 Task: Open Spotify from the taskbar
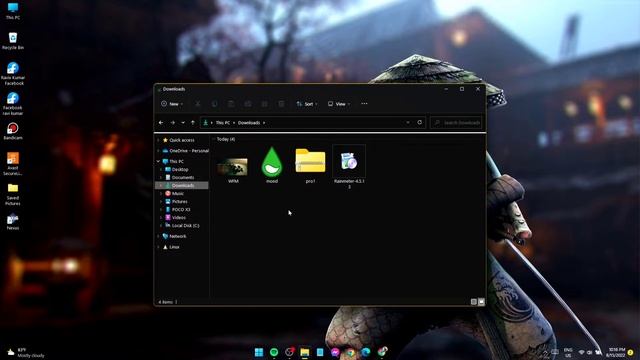[274, 352]
